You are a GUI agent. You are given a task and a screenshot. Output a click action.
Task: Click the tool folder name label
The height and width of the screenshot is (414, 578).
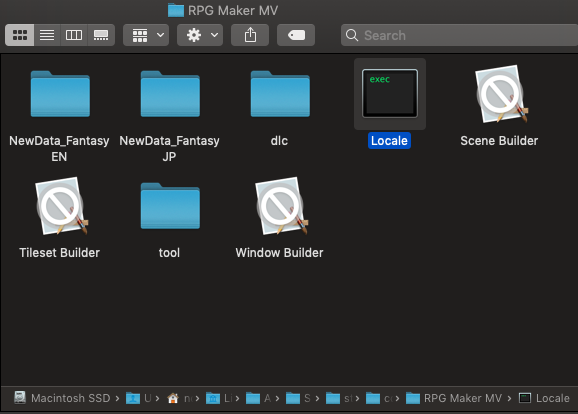[169, 253]
